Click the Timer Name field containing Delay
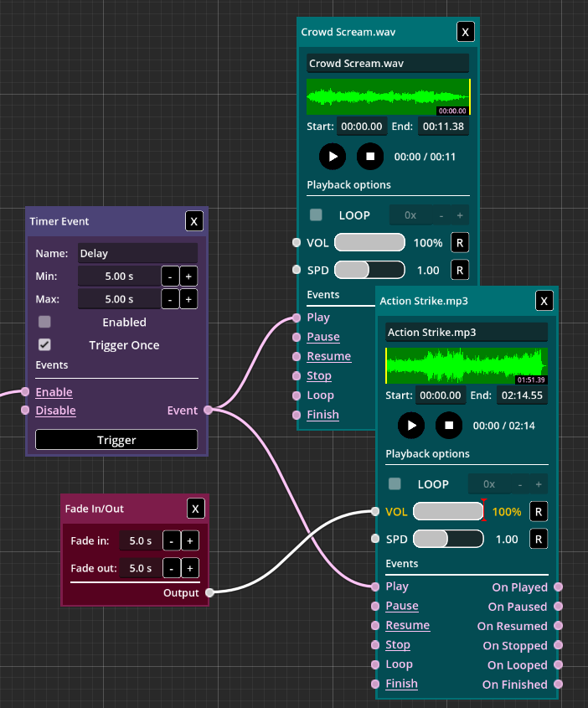This screenshot has width=588, height=708. pyautogui.click(x=137, y=253)
